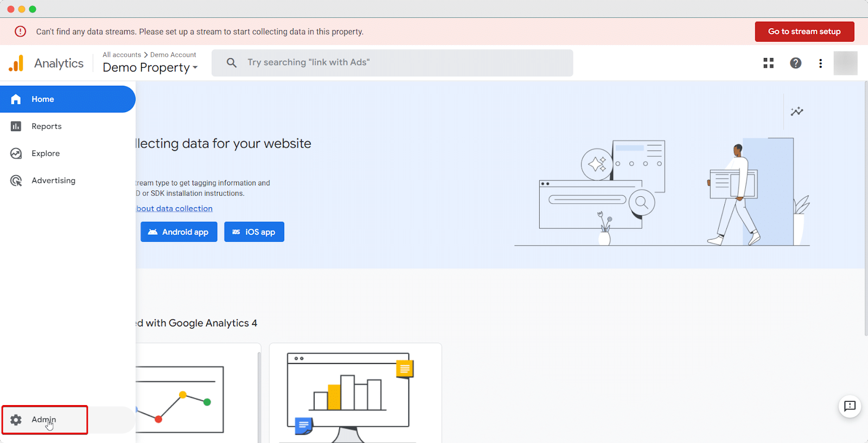
Task: Open the bar chart monitor card thumbnail
Action: click(x=355, y=393)
